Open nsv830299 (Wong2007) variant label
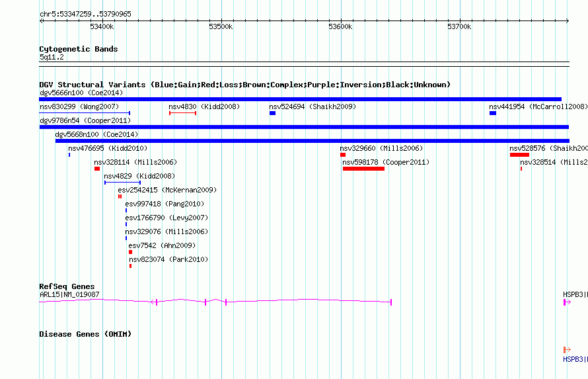 tap(79, 106)
